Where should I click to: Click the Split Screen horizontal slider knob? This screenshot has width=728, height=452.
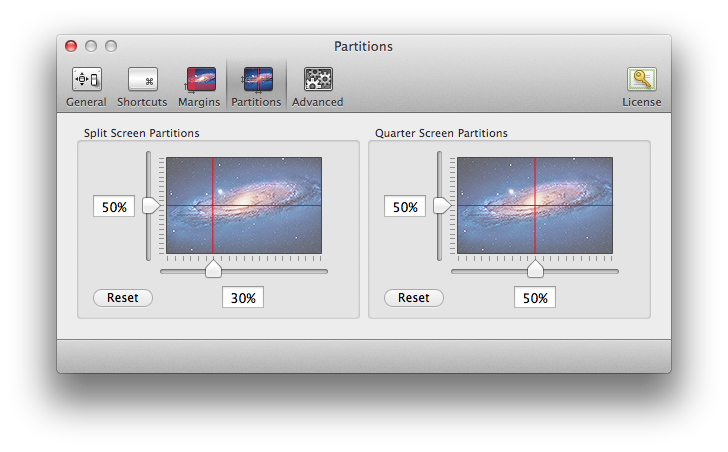point(213,269)
